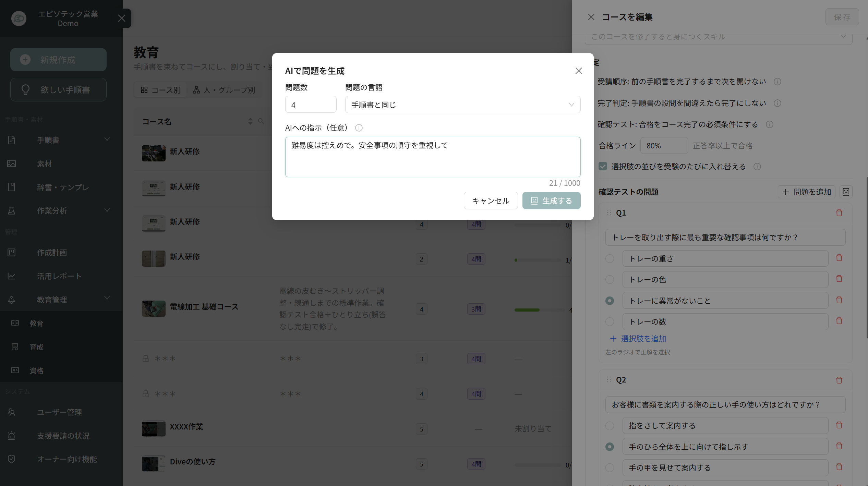This screenshot has height=486, width=868.
Task: Click info icon next to 受講順序 setting
Action: click(x=777, y=82)
